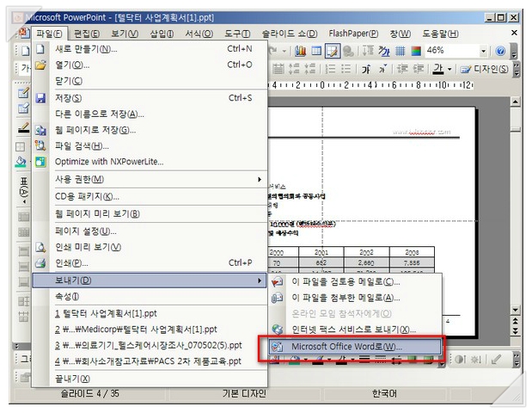Close the presentation document X
This screenshot has height=413, width=532.
pyautogui.click(x=514, y=33)
